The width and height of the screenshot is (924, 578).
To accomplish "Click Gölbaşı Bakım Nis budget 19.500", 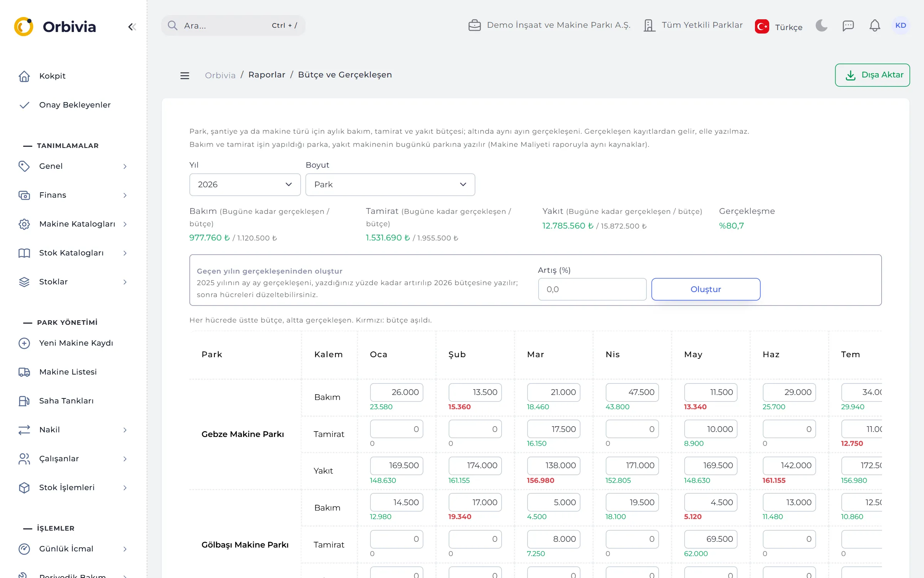I will (632, 502).
